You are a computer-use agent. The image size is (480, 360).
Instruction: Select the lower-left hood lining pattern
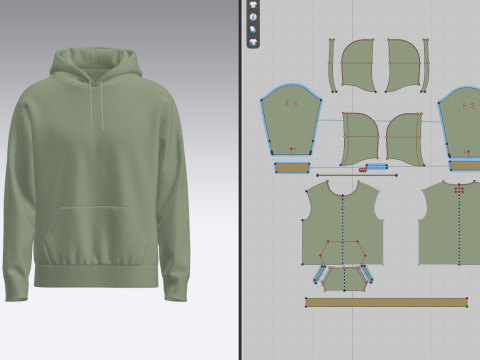click(x=360, y=139)
